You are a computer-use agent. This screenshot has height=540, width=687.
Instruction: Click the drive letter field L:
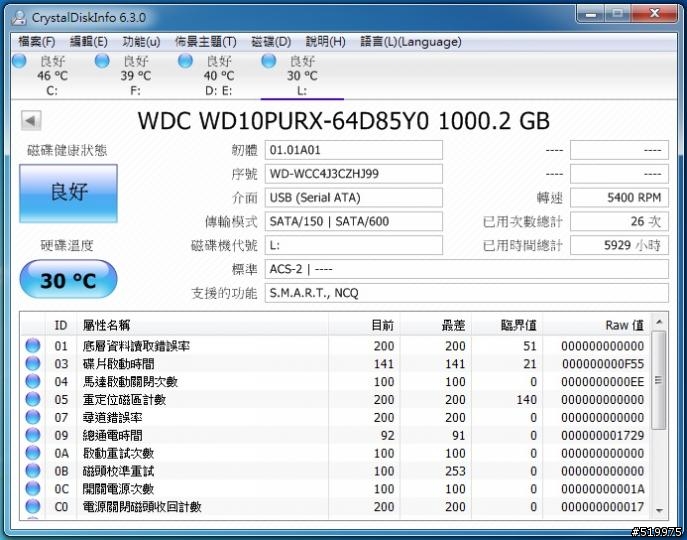tap(354, 245)
